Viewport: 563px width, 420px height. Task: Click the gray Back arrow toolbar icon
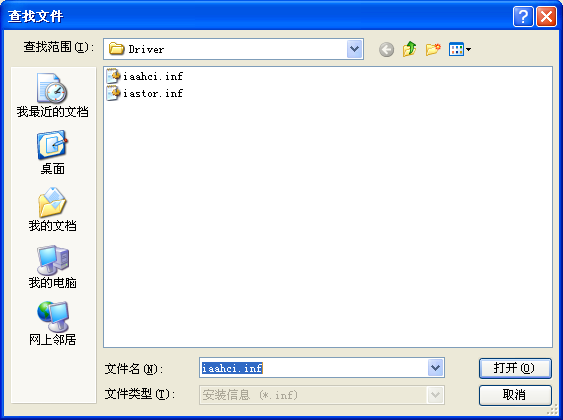[x=386, y=49]
